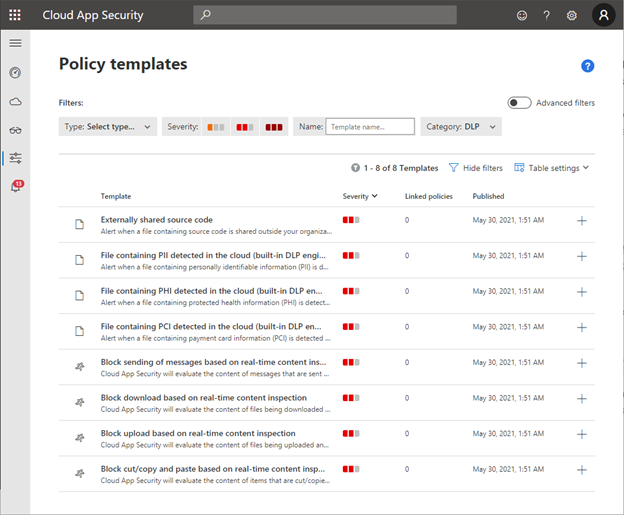Open Externally shared source code template
Screen dimensions: 624x515
coord(156,220)
